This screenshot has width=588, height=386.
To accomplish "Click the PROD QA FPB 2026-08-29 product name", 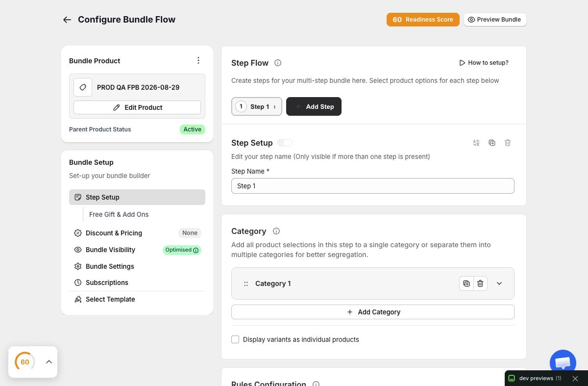I will (138, 87).
